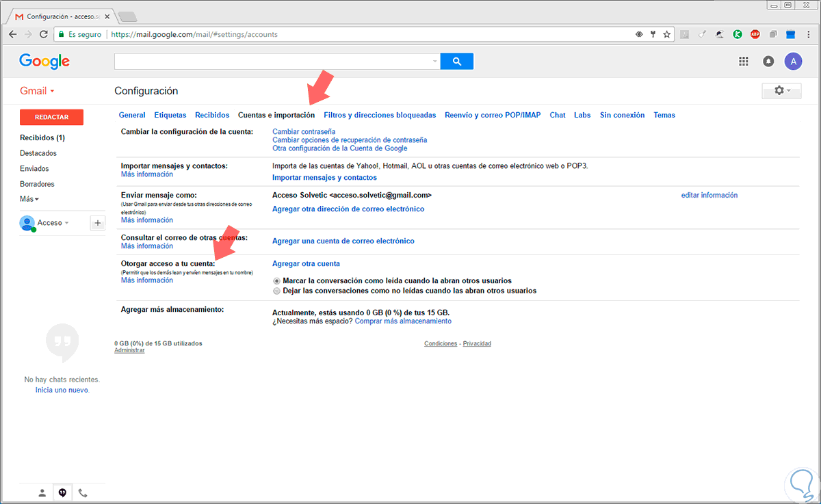Viewport: 821px width, 504px height.
Task: Click the AdBlock Plus extension icon
Action: point(755,34)
